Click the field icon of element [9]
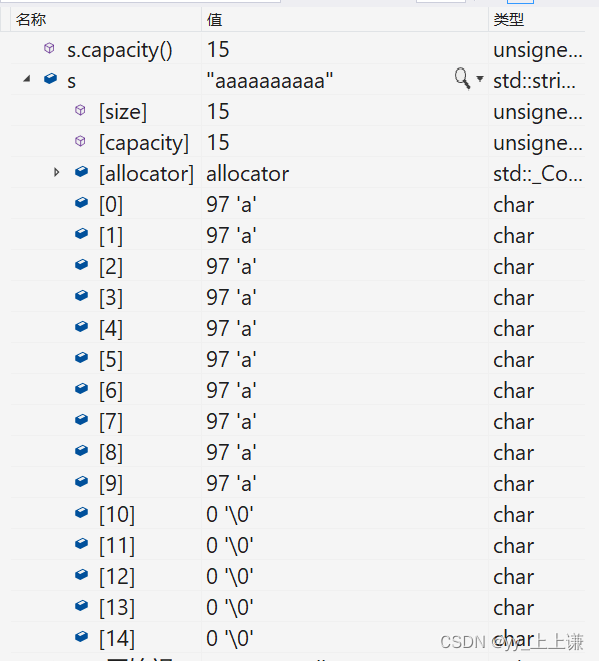This screenshot has height=661, width=599. 81,481
